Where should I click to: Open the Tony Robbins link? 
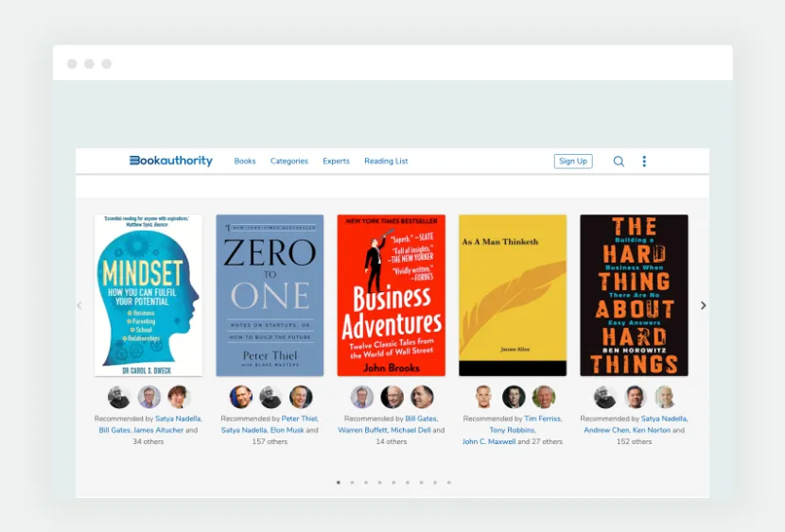pyautogui.click(x=513, y=430)
